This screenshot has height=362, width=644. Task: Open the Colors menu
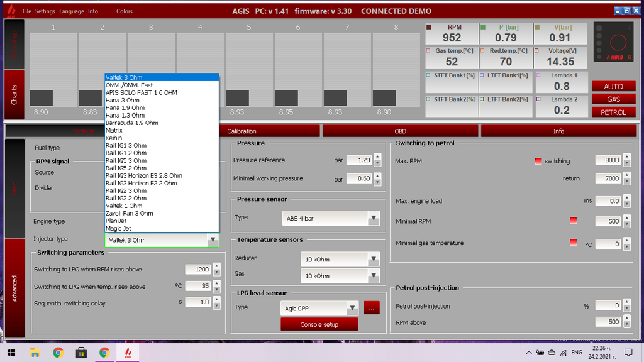pyautogui.click(x=124, y=11)
